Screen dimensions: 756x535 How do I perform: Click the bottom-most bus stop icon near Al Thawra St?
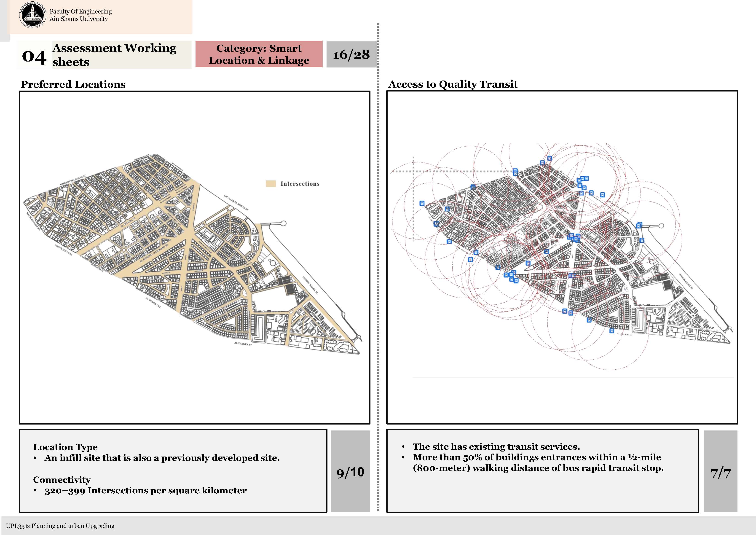[611, 331]
